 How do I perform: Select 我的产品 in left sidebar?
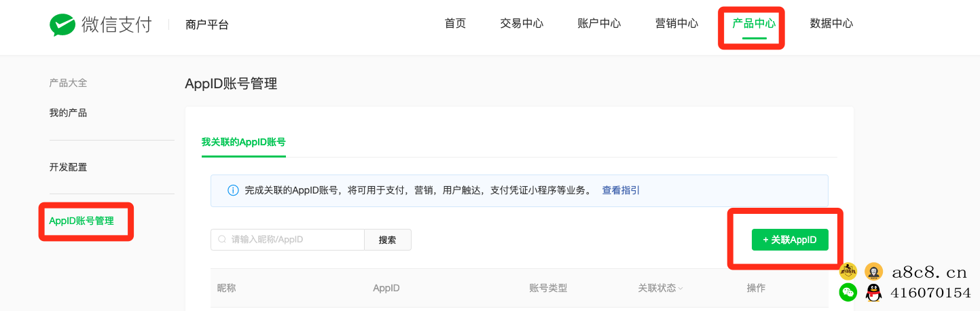[68, 113]
